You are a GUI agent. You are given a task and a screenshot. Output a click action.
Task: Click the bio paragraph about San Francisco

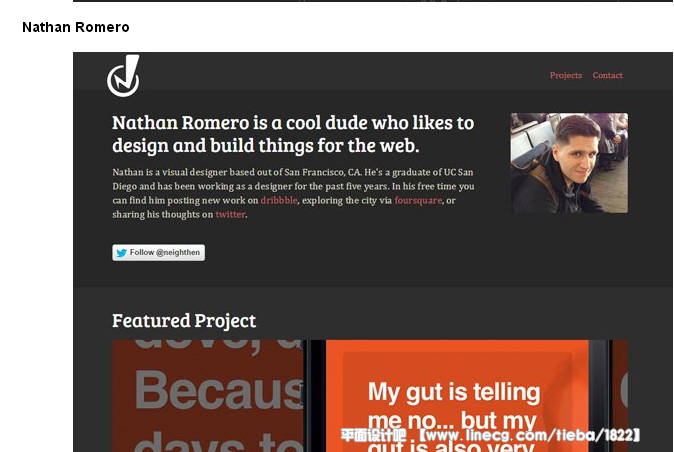click(293, 193)
